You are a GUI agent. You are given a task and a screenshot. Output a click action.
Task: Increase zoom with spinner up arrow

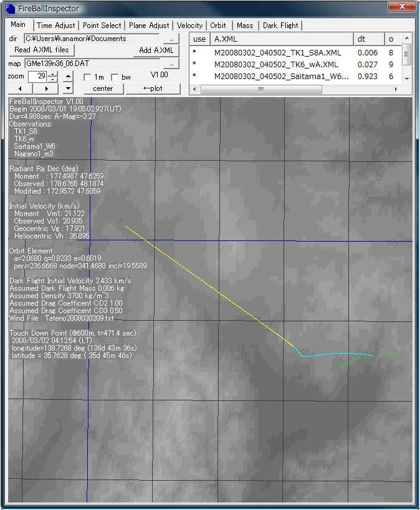coord(53,73)
